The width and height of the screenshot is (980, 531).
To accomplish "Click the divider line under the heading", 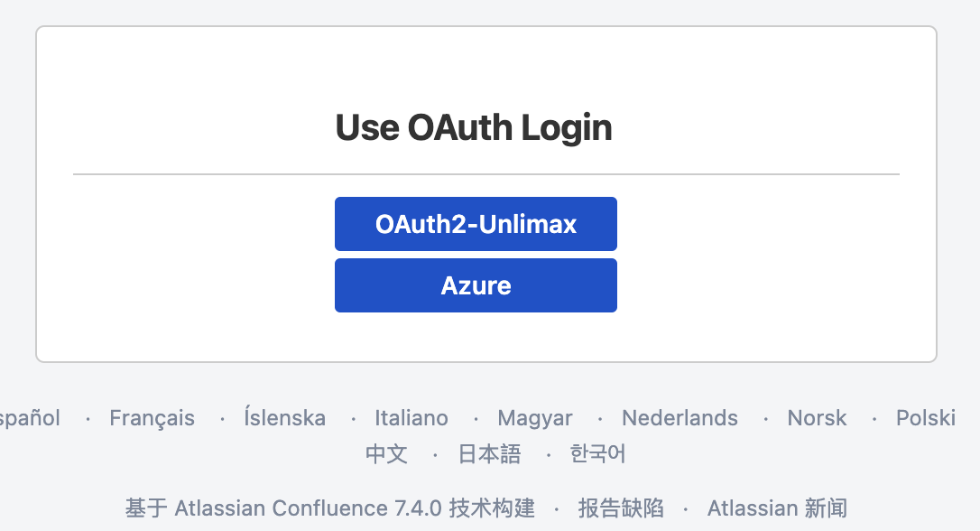I will [x=485, y=173].
